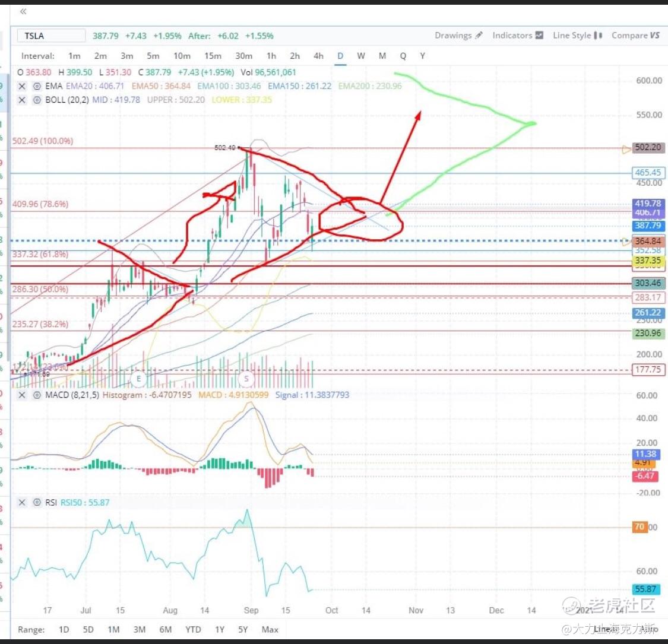The height and width of the screenshot is (644, 668).
Task: Collapse the side panel with double chevron
Action: [23, 11]
